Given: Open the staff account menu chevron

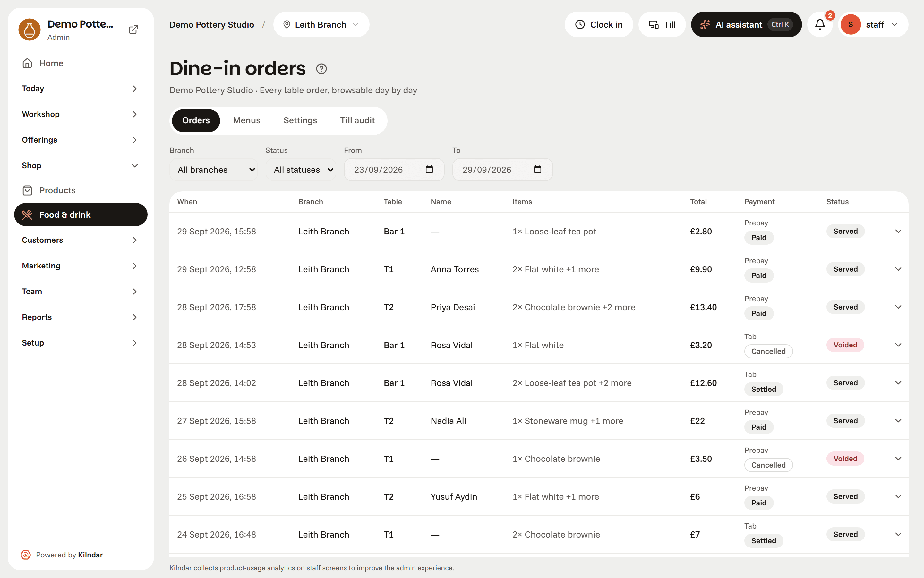Looking at the screenshot, I should coord(894,24).
